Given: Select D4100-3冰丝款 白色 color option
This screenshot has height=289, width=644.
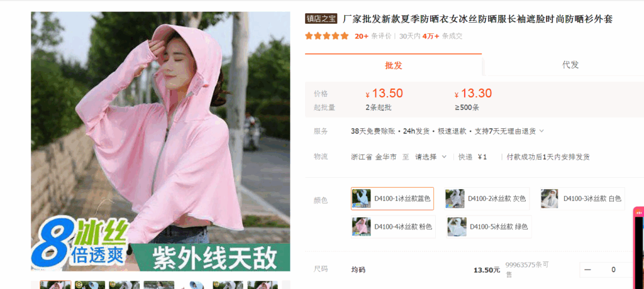Looking at the screenshot, I should (x=582, y=199).
